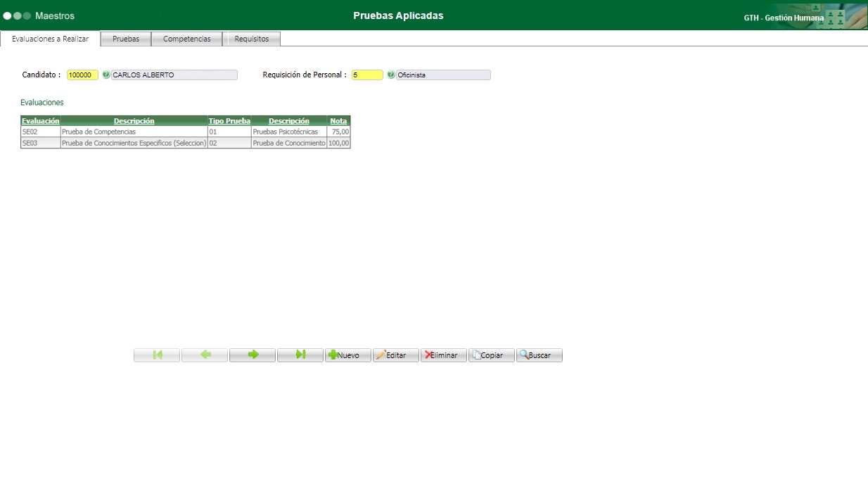868x491 pixels.
Task: Click the Copiar button
Action: pos(492,355)
